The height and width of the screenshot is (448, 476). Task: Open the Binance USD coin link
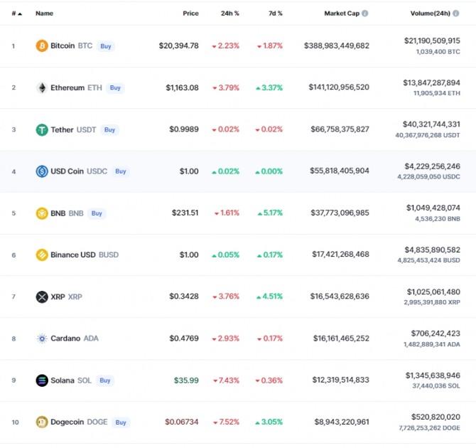pyautogui.click(x=72, y=255)
